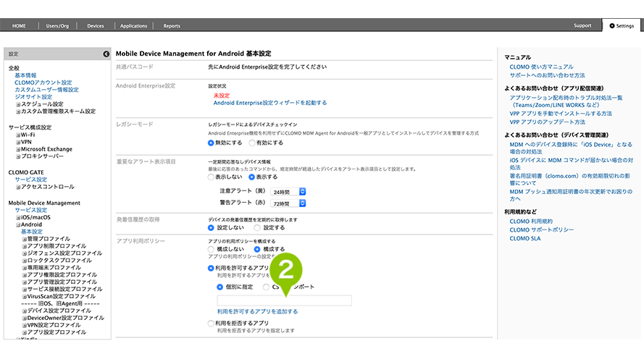Expand サービス接続プロファイル tree node
644x362 pixels.
click(x=24, y=290)
